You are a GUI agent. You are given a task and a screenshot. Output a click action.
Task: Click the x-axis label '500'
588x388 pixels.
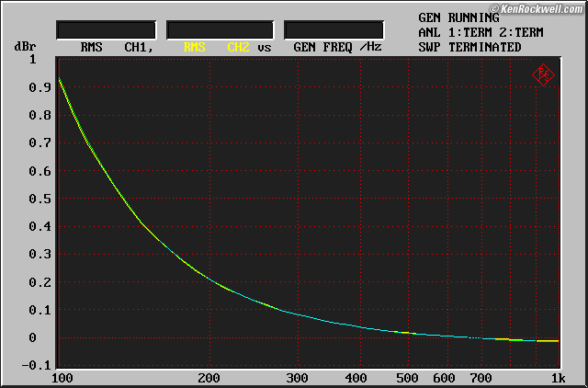click(408, 378)
